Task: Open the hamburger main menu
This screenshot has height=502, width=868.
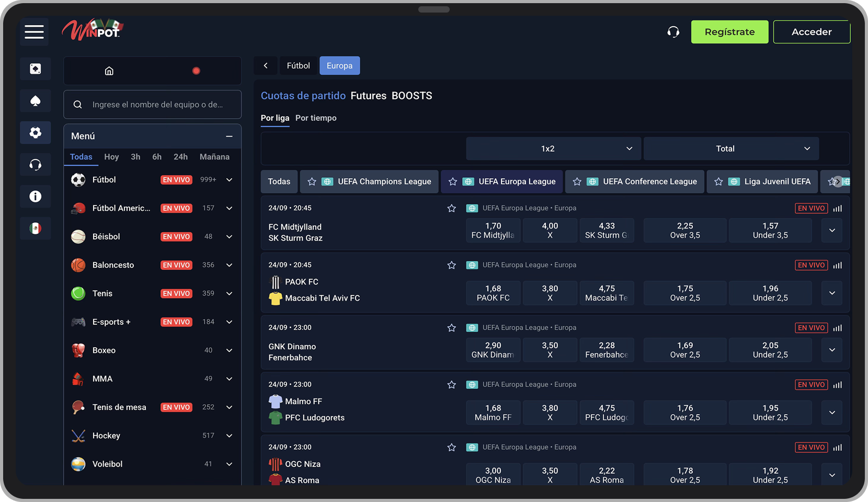Action: (34, 32)
